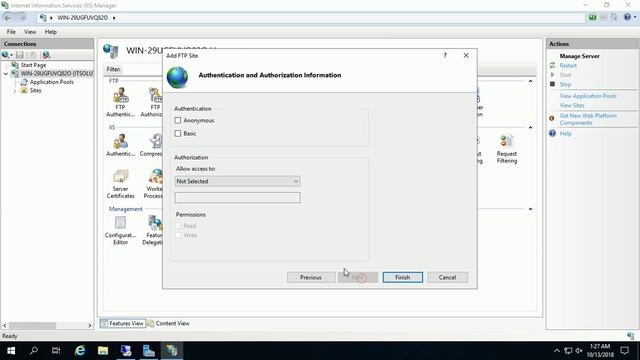Collapse the Management group section arrow
This screenshot has height=360, width=640.
pyautogui.click(x=530, y=209)
